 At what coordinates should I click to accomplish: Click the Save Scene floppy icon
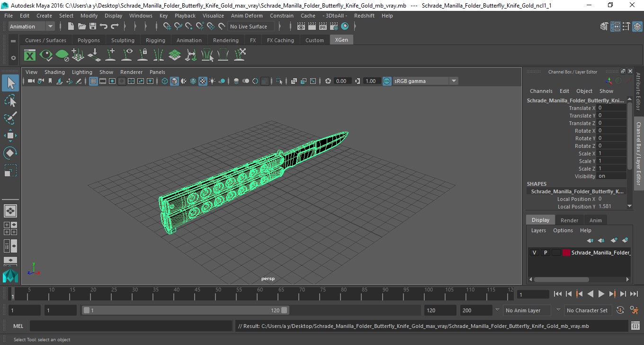92,27
